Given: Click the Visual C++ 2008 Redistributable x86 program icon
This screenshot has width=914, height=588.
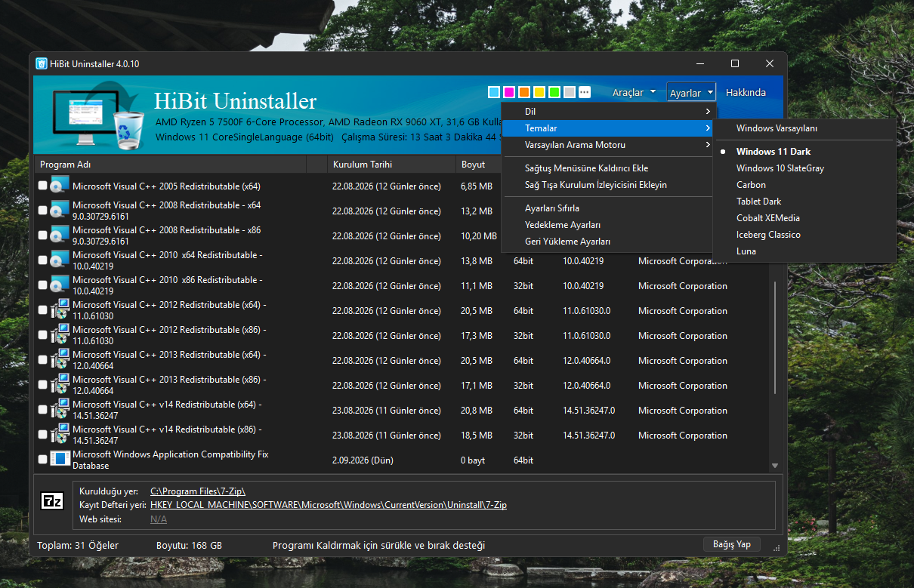Looking at the screenshot, I should (x=60, y=236).
